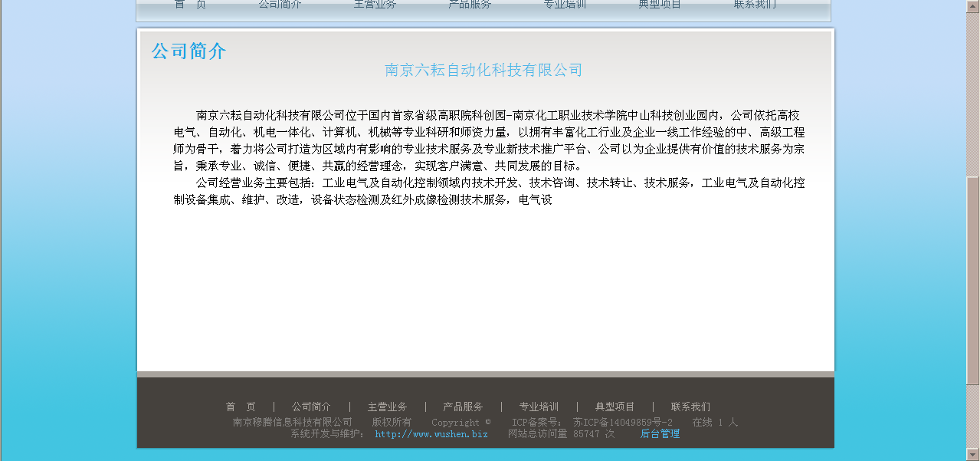Viewport: 980px width, 461px height.
Task: Click the footer 首页 link
Action: (x=241, y=407)
